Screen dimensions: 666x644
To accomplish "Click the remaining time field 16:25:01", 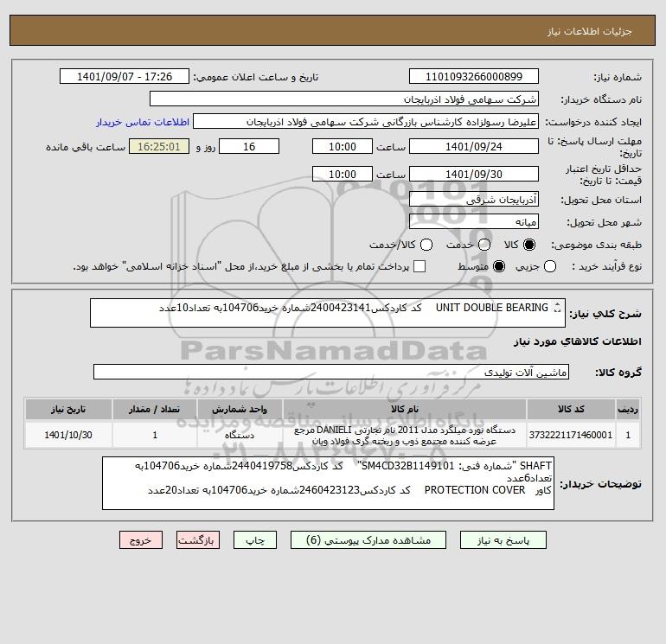I will (159, 146).
